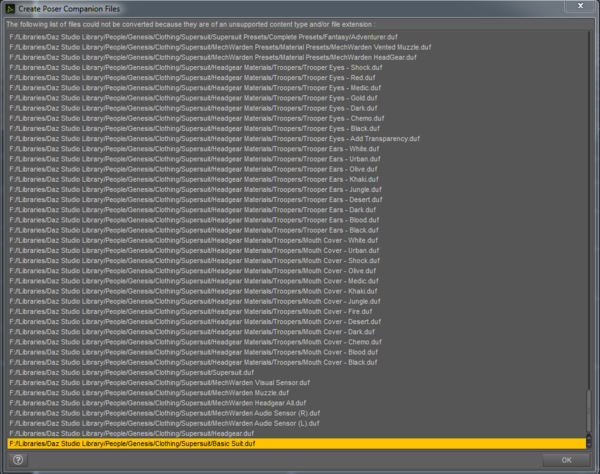Select the MechWarden Audio Sensor (R).duf row
The height and width of the screenshot is (474, 600).
[297, 413]
